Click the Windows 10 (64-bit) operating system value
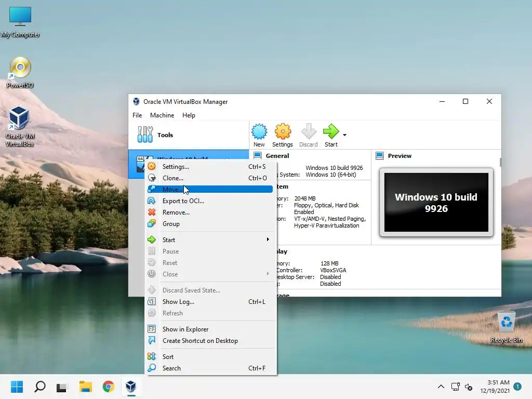Screen dimensions: 532x399 331,175
